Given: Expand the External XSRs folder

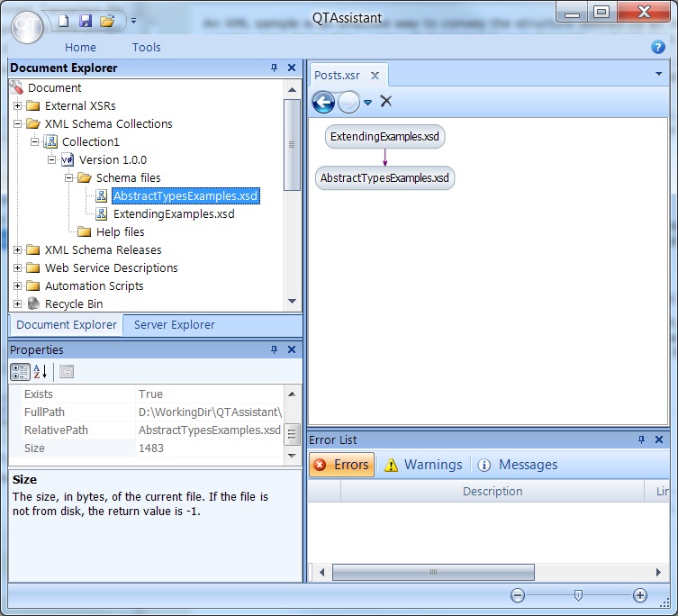Looking at the screenshot, I should [x=17, y=105].
